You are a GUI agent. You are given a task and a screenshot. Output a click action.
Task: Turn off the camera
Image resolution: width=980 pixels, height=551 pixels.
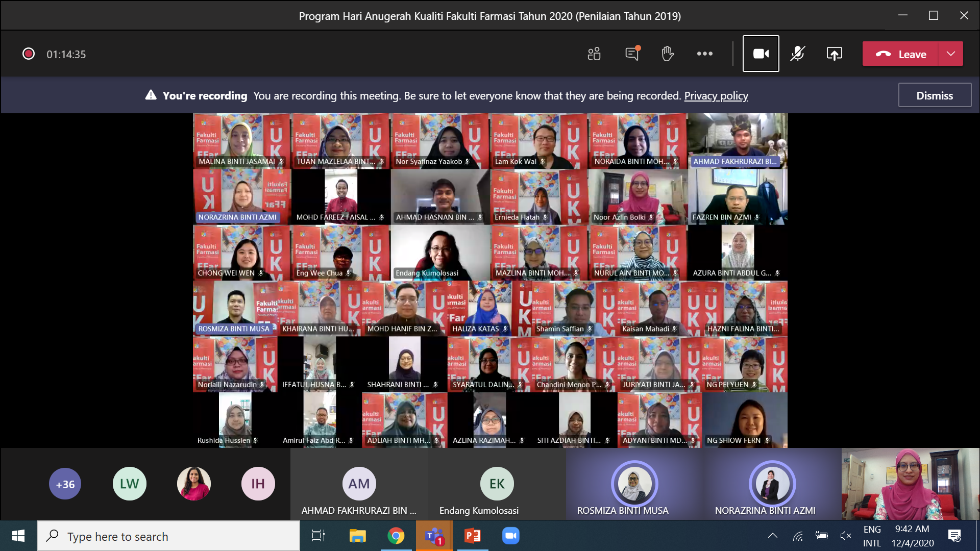(761, 54)
